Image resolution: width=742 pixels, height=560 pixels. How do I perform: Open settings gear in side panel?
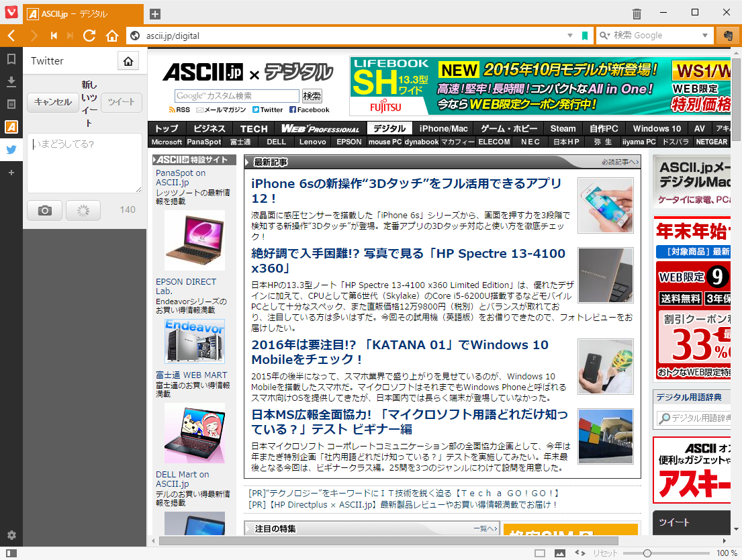(11, 535)
